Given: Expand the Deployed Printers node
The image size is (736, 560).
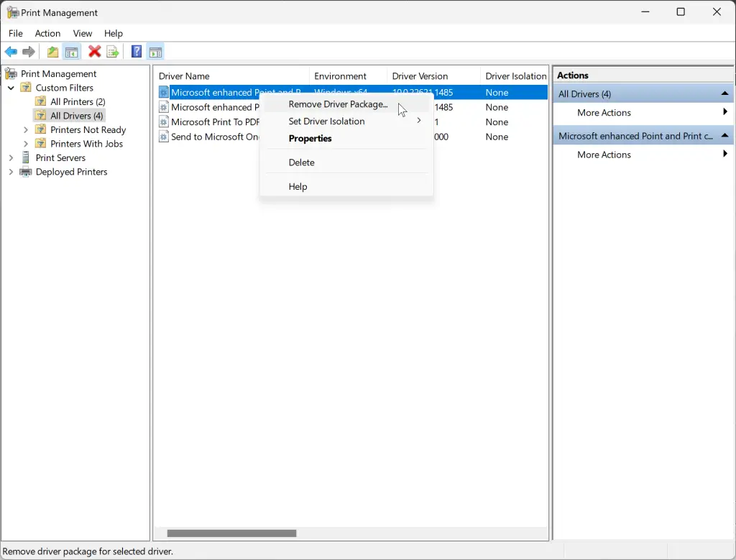Looking at the screenshot, I should (10, 172).
